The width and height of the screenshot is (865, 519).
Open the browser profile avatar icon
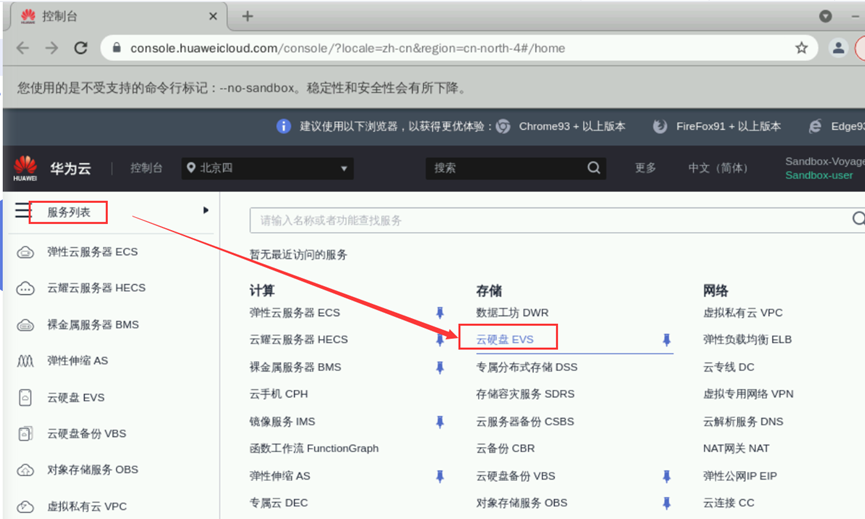click(838, 48)
